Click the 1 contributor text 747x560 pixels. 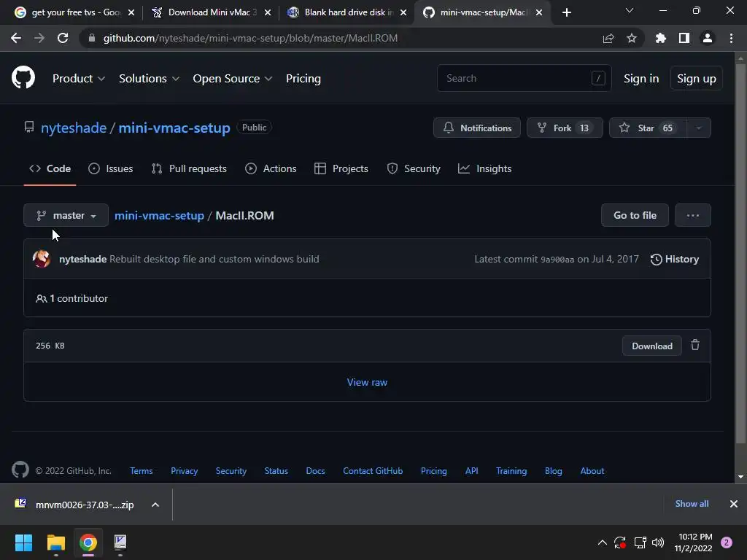tap(72, 298)
